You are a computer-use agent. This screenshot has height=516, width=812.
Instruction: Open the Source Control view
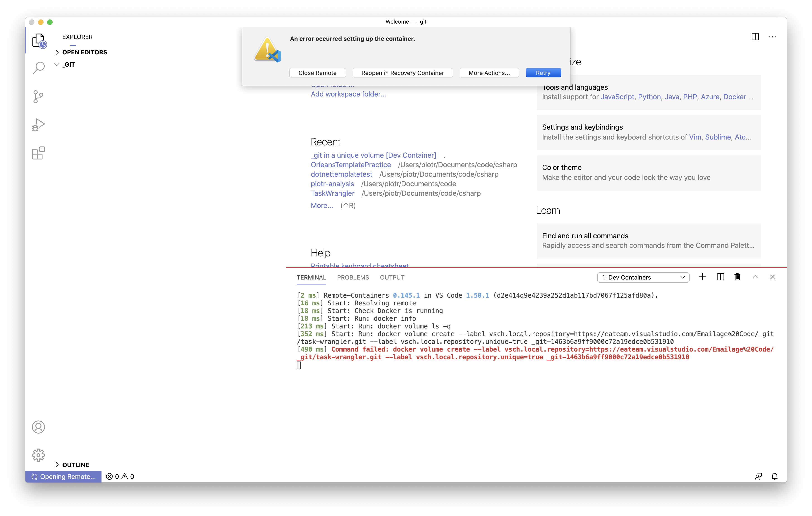click(x=39, y=97)
